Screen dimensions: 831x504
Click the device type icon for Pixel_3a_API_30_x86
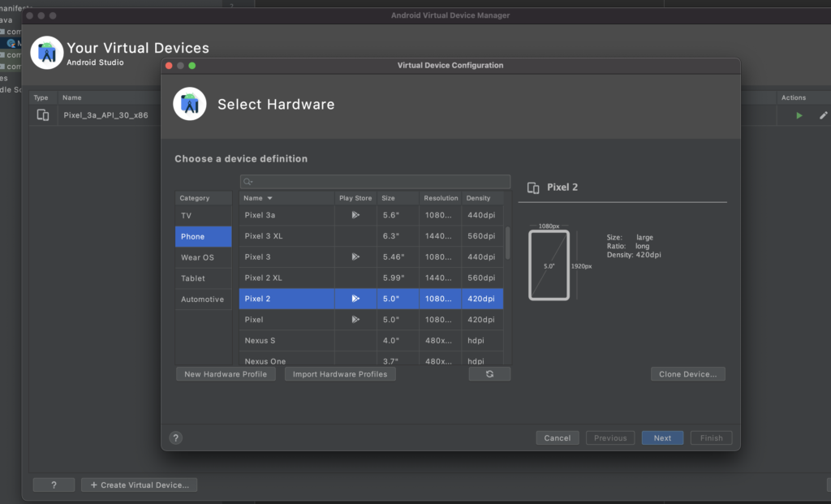[x=43, y=115]
